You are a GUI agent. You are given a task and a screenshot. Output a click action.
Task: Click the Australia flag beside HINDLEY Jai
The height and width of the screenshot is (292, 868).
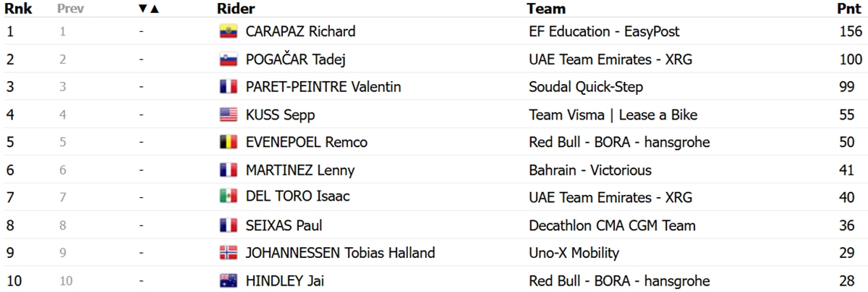(x=229, y=281)
